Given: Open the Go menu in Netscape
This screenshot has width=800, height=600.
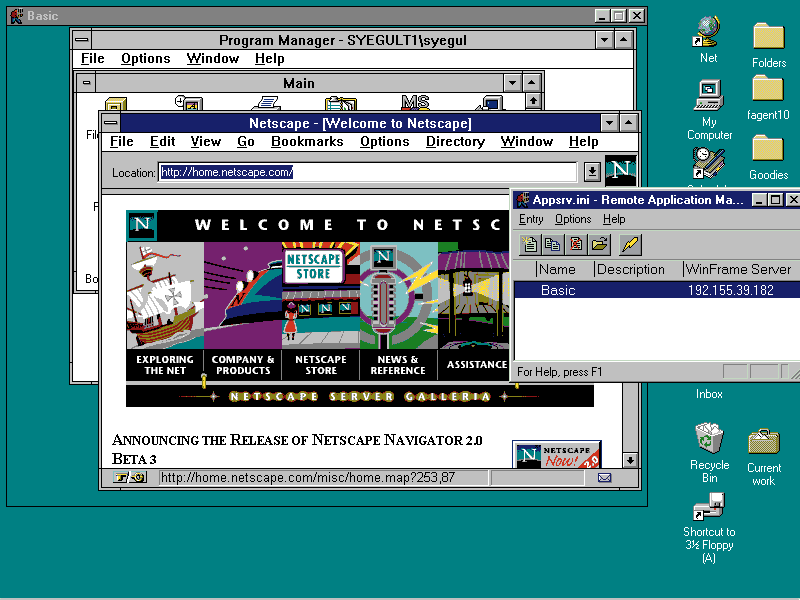Looking at the screenshot, I should coord(245,141).
